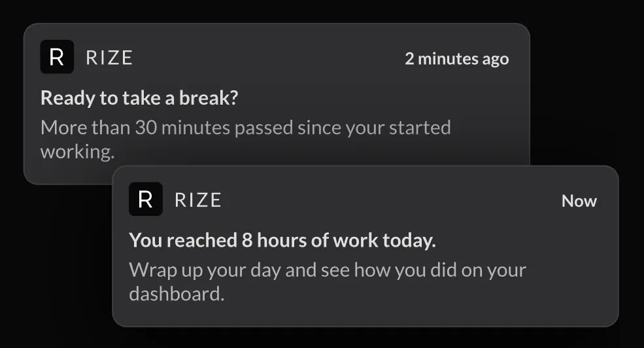
Task: Click the RIZE app name in the second notification
Action: (x=197, y=201)
